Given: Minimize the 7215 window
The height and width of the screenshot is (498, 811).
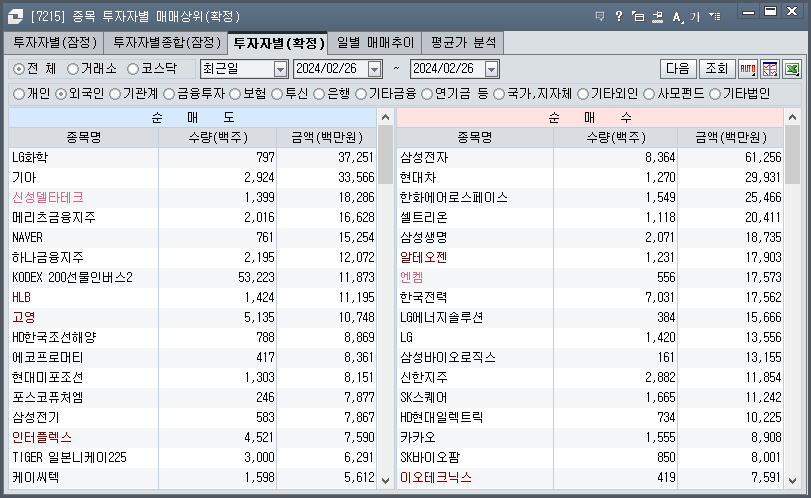Looking at the screenshot, I should pos(748,12).
